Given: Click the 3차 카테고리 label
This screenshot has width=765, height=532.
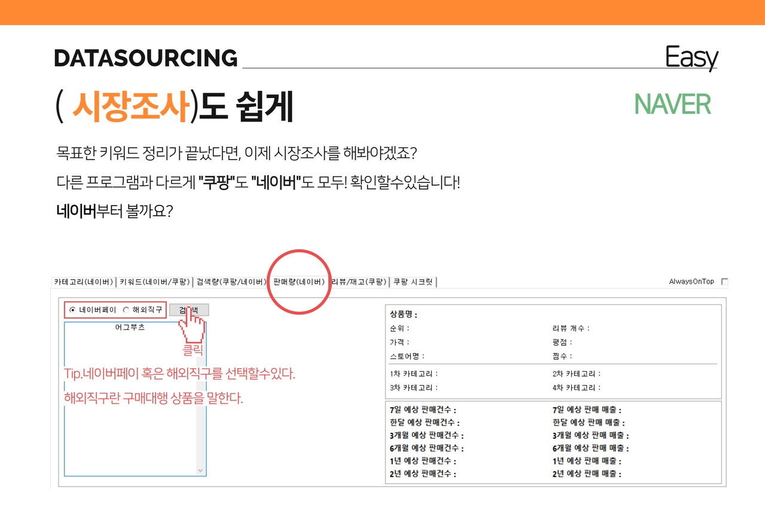Looking at the screenshot, I should (414, 387).
